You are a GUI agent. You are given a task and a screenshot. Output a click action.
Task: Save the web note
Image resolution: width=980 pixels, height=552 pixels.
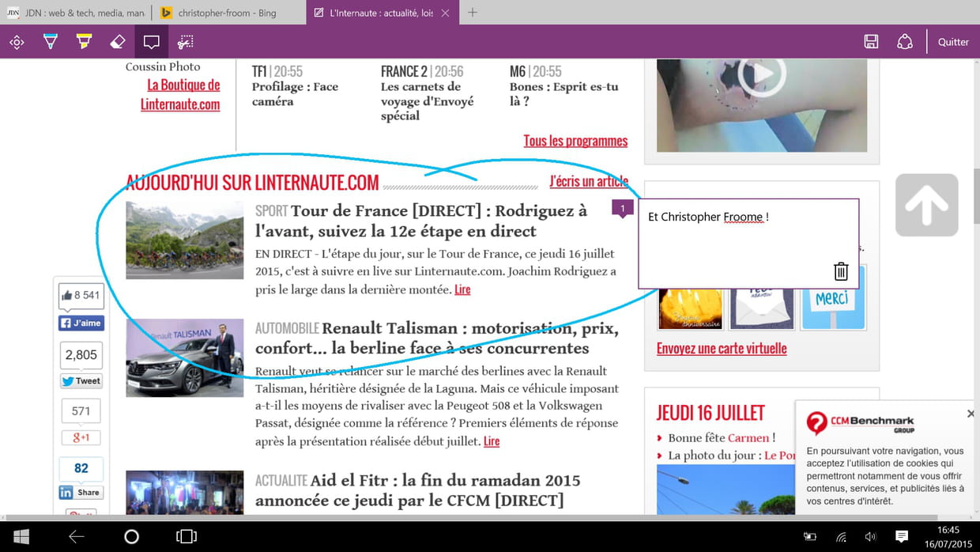coord(871,42)
